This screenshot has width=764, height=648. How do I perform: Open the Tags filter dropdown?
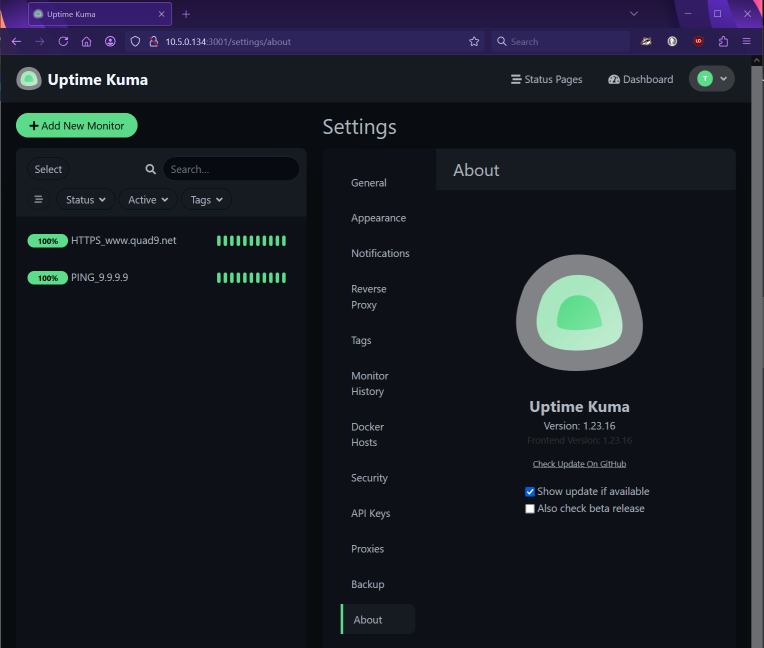click(x=207, y=200)
